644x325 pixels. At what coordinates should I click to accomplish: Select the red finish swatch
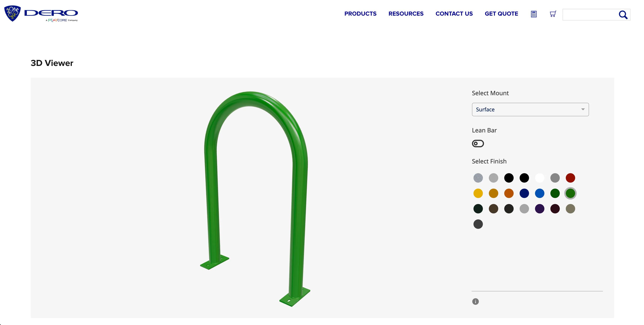click(570, 178)
